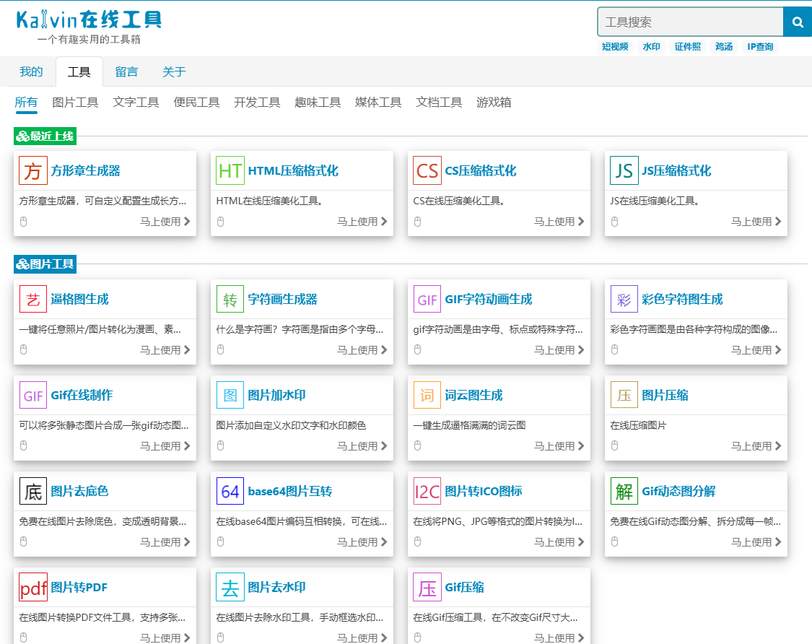The image size is (812, 644).
Task: Click the blue search magnifier icon
Action: click(x=798, y=22)
